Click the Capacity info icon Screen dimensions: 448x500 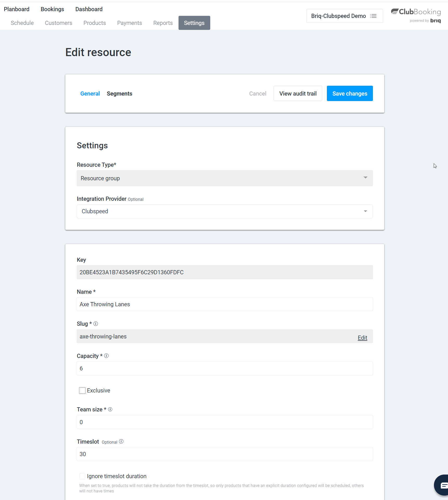pyautogui.click(x=106, y=356)
